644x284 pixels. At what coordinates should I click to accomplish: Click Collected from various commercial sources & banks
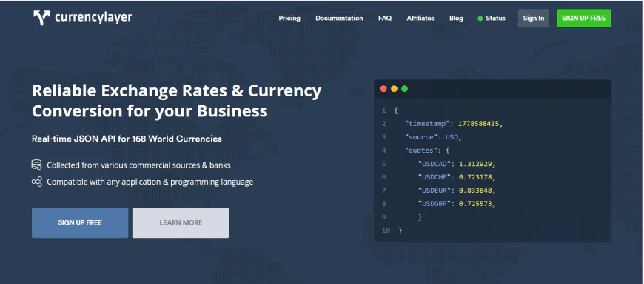[x=139, y=165]
